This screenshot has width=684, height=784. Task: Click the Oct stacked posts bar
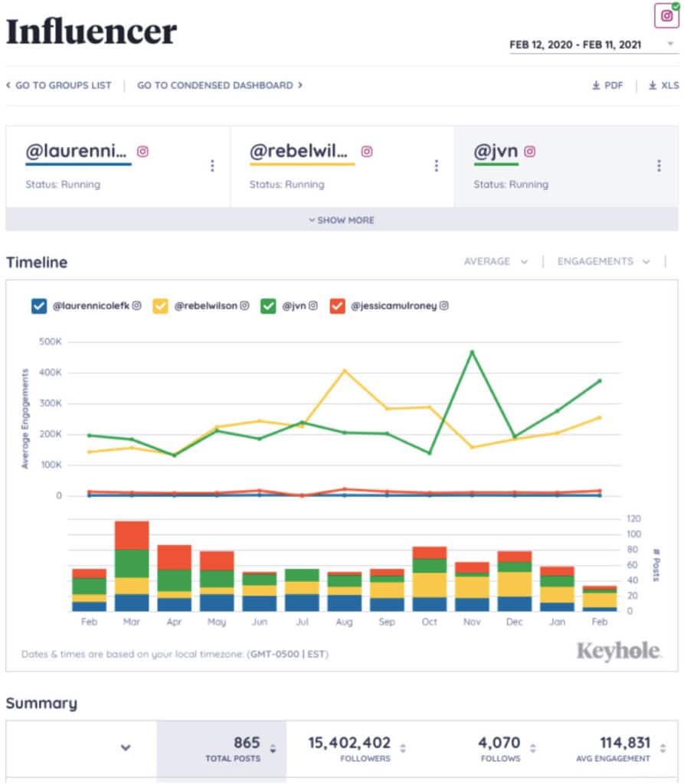[429, 579]
